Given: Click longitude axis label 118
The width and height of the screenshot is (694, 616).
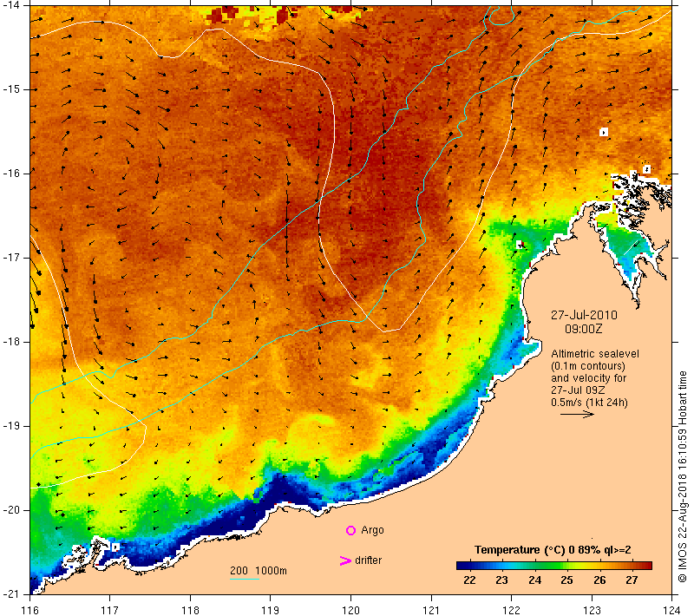Looking at the screenshot, I should pos(190,610).
